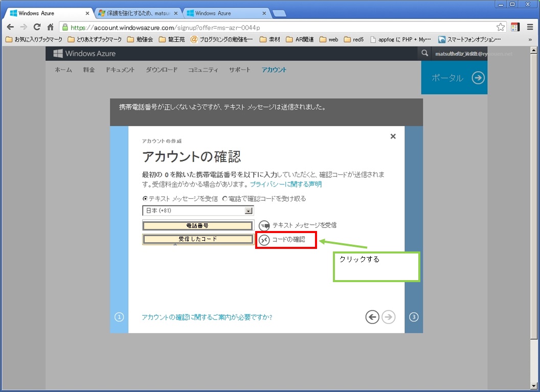The image size is (540, 392).
Task: Open the search magnifier in Azure header
Action: (425, 53)
